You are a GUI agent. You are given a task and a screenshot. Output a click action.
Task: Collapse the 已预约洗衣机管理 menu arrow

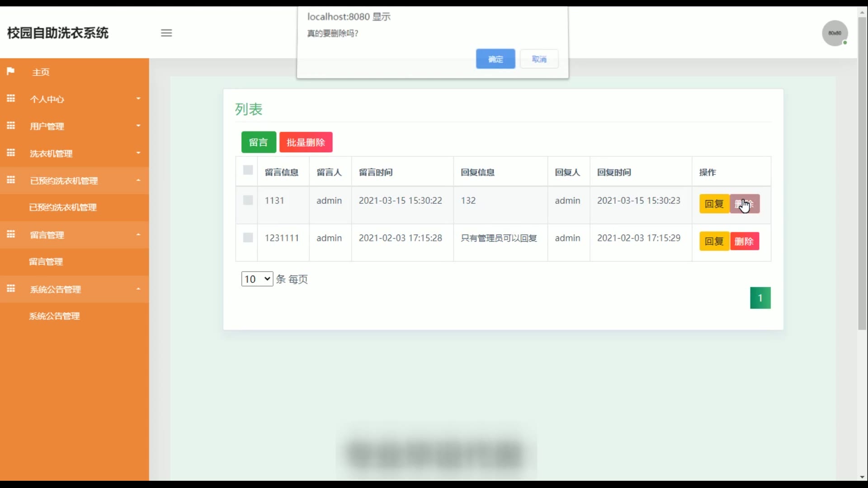coord(138,180)
